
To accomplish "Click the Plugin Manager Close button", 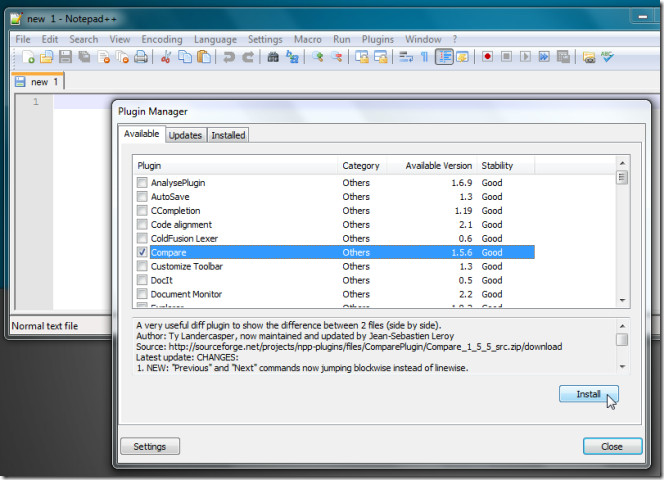I will click(612, 447).
